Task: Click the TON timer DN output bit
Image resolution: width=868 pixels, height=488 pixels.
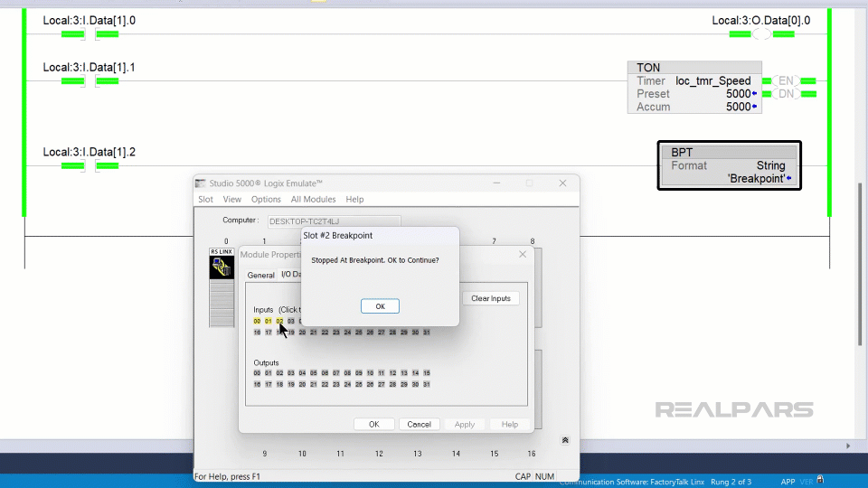Action: [x=786, y=94]
